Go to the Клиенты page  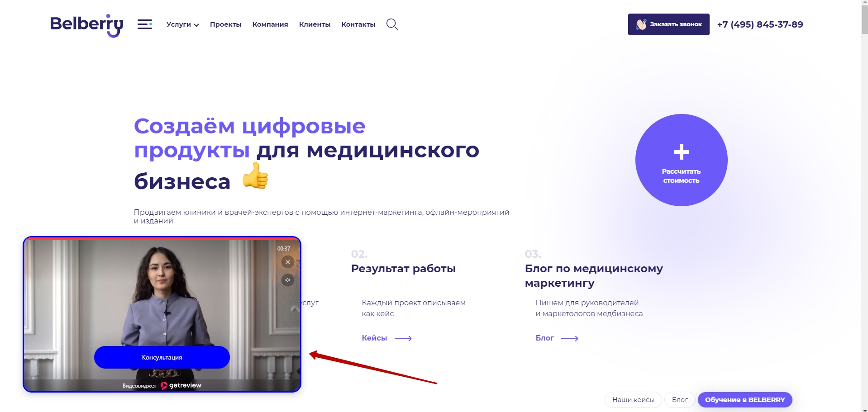click(x=315, y=24)
